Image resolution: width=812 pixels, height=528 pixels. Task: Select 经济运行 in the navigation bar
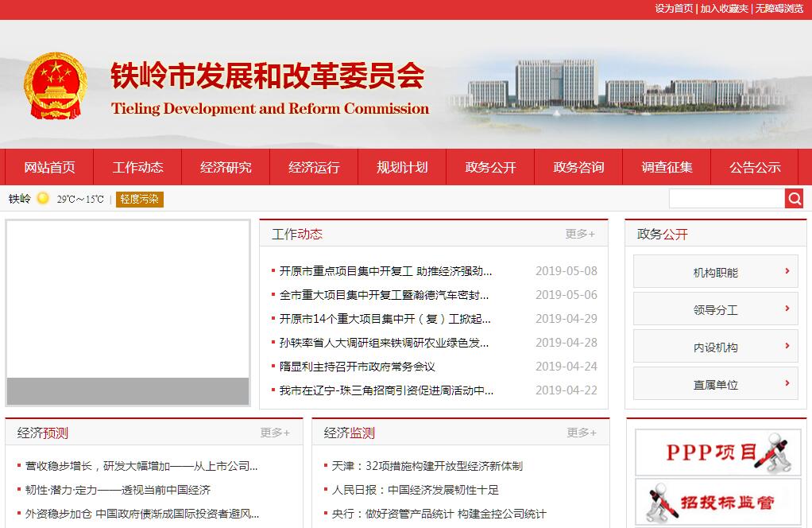pos(314,167)
